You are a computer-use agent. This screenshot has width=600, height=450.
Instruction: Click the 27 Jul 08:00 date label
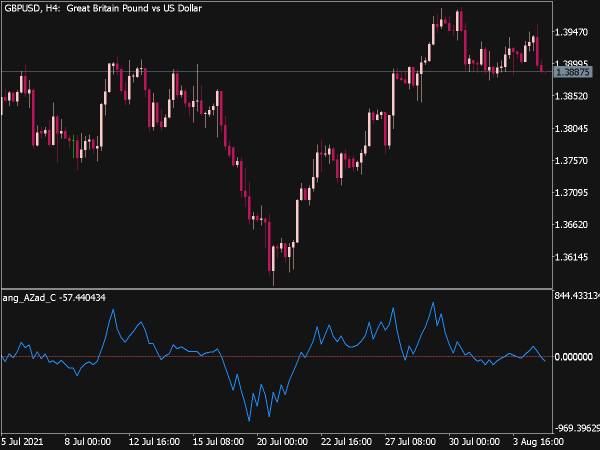410,442
